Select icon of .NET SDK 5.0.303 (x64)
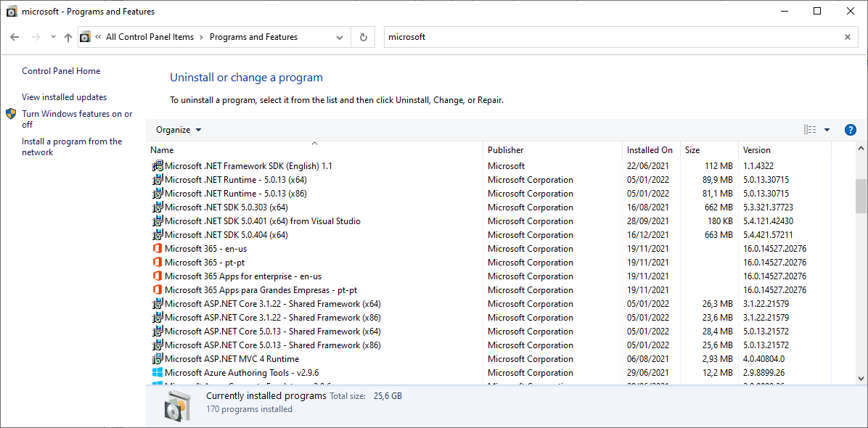This screenshot has height=428, width=868. click(x=157, y=207)
